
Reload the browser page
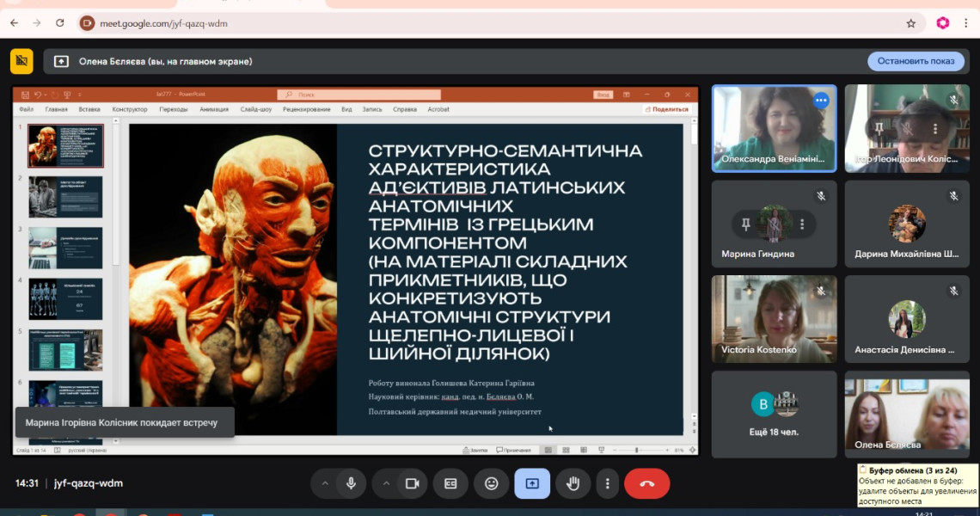pos(60,23)
